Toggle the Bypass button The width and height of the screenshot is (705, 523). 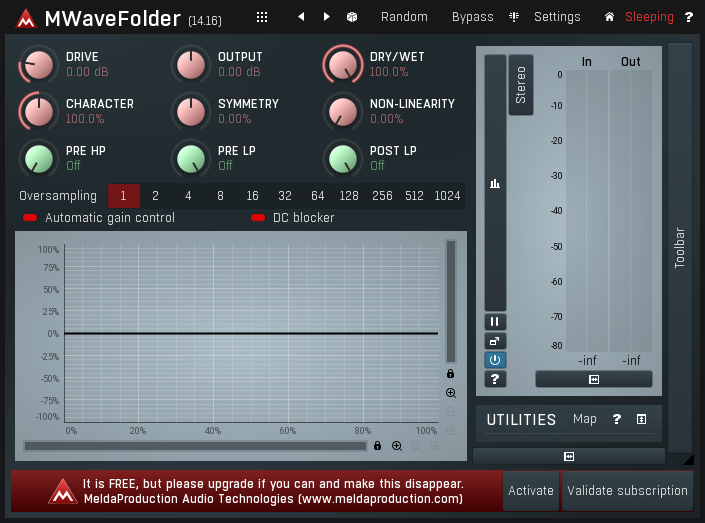[x=472, y=17]
